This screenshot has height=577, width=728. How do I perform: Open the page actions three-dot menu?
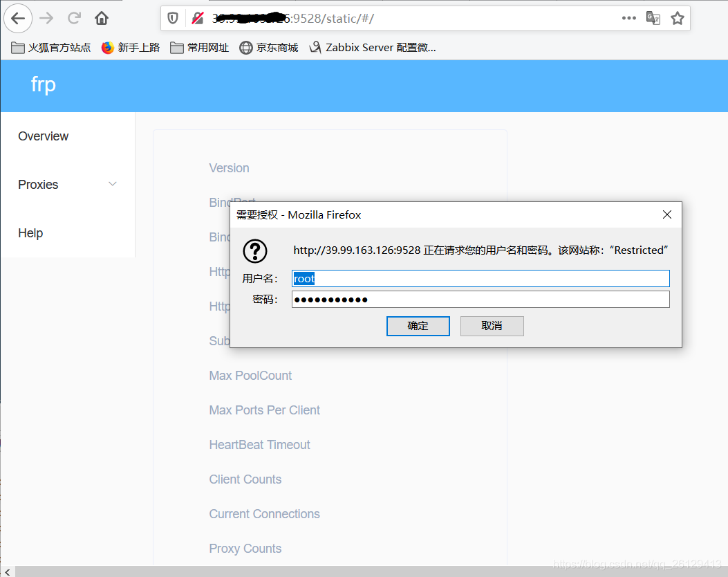[629, 18]
